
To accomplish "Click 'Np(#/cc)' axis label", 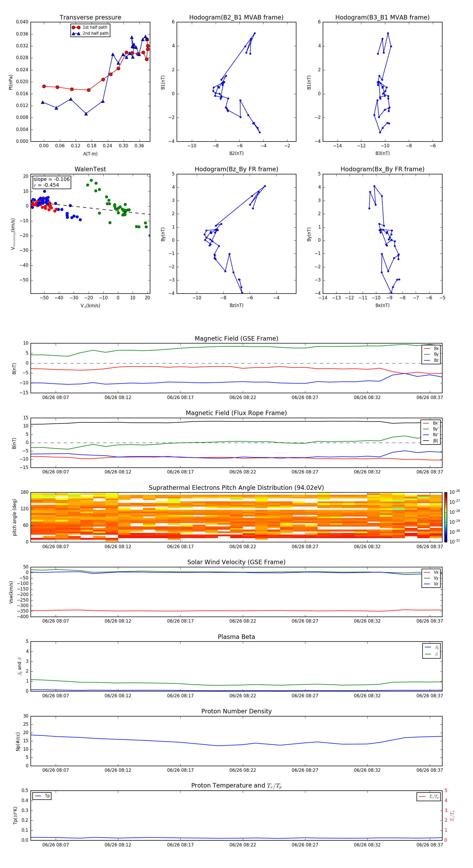I will pos(18,741).
